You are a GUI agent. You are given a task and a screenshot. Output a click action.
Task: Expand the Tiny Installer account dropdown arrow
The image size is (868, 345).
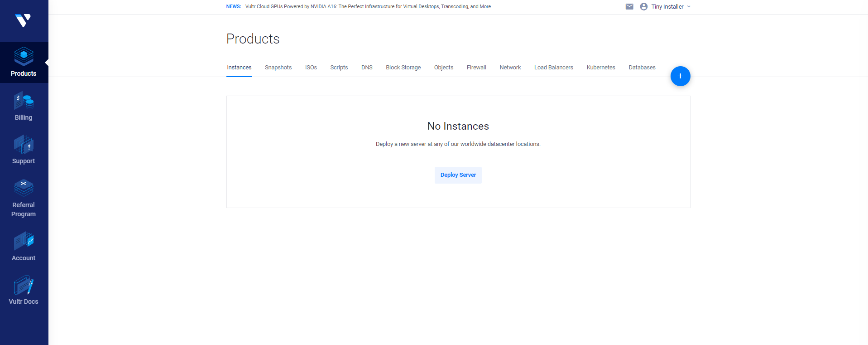tap(689, 6)
